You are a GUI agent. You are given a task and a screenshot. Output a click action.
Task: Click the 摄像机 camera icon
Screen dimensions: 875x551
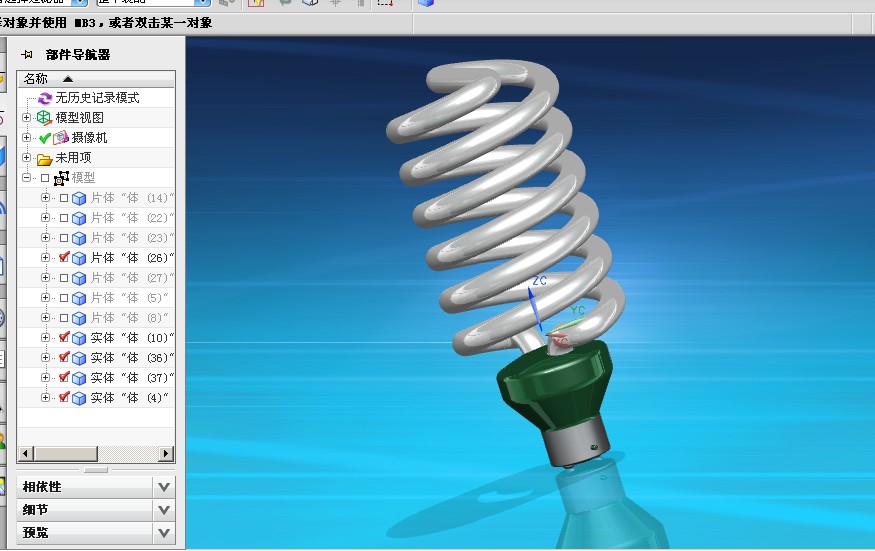61,137
